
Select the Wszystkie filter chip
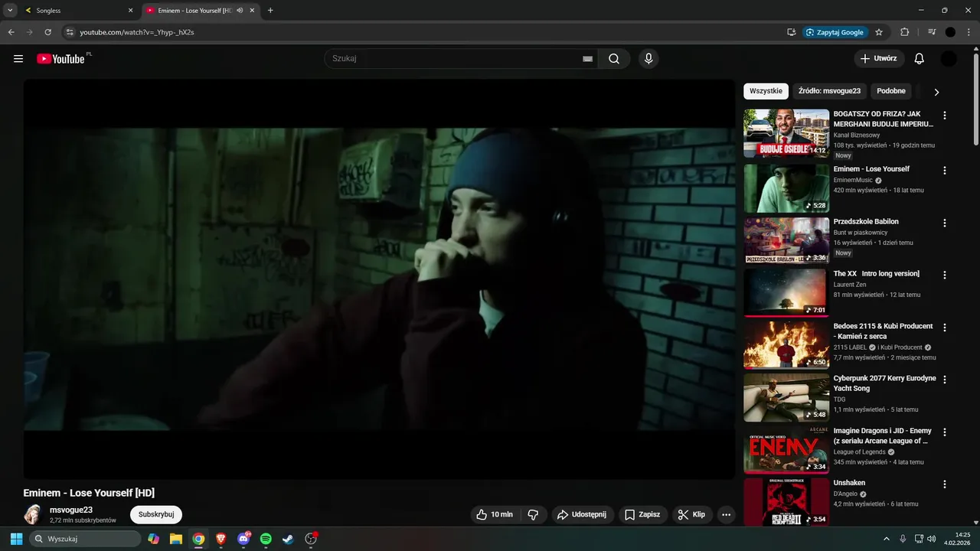766,91
